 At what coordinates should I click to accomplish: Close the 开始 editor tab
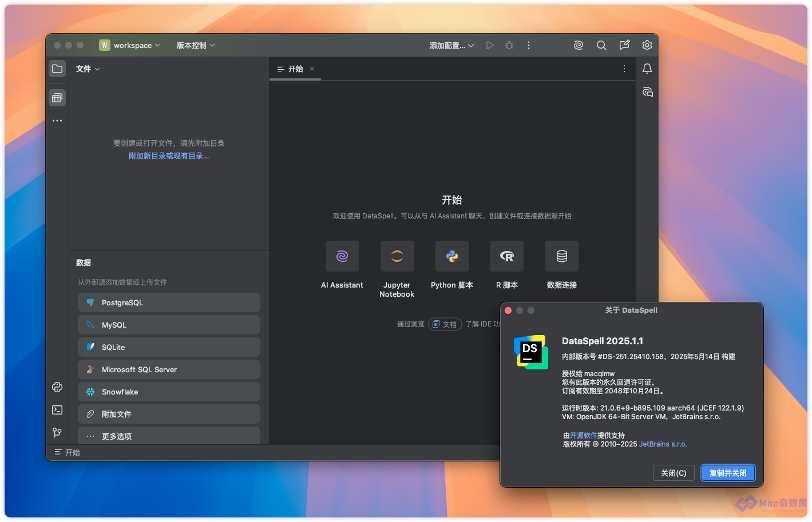[312, 69]
